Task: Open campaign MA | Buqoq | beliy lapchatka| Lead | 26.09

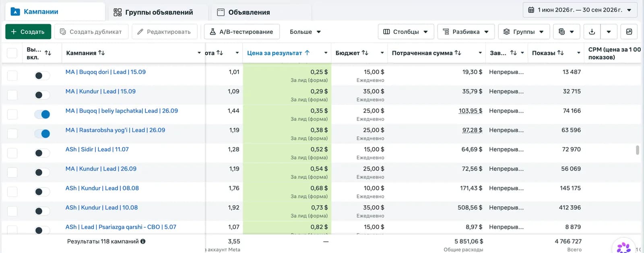Action: [x=122, y=111]
